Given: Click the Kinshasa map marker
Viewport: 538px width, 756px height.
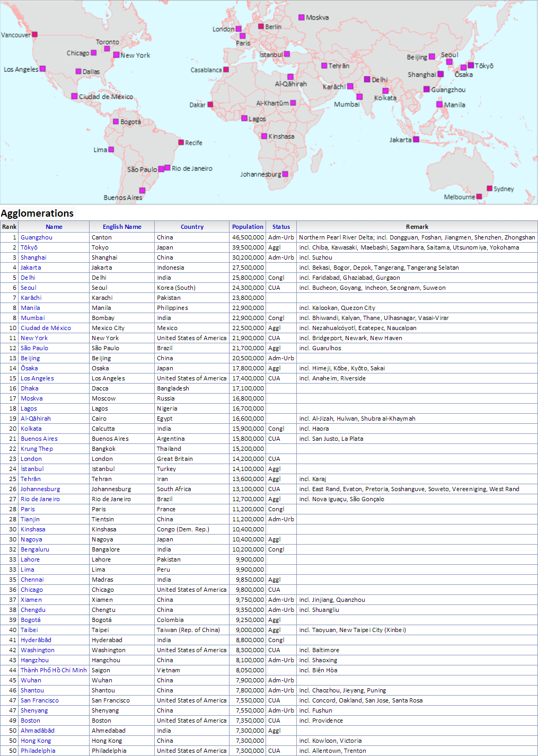Looking at the screenshot, I should pos(264,136).
